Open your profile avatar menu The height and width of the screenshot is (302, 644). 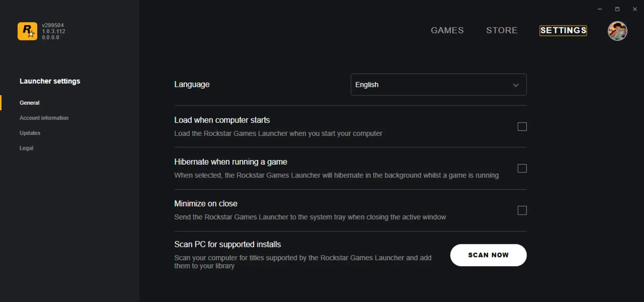pos(618,31)
